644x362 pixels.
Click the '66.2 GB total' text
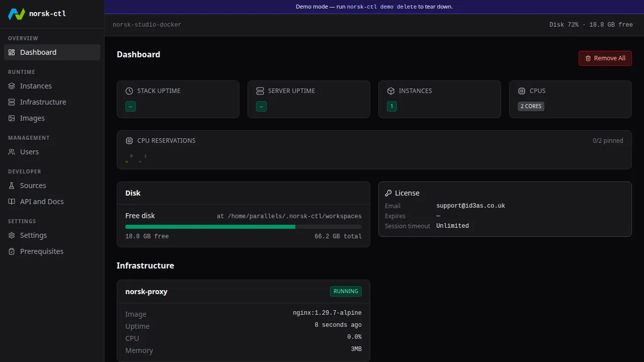[338, 236]
